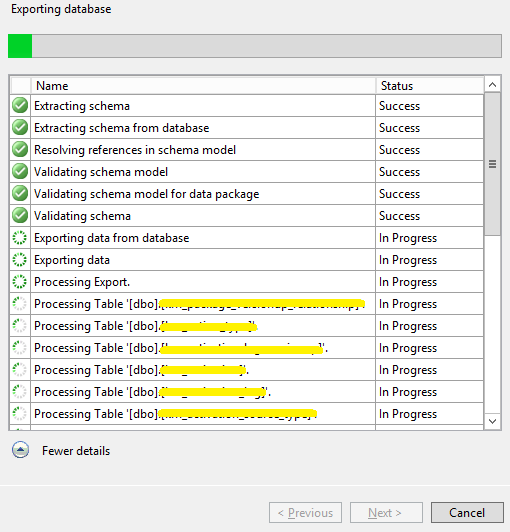Select the success icon next to Validating schema model

coord(20,172)
